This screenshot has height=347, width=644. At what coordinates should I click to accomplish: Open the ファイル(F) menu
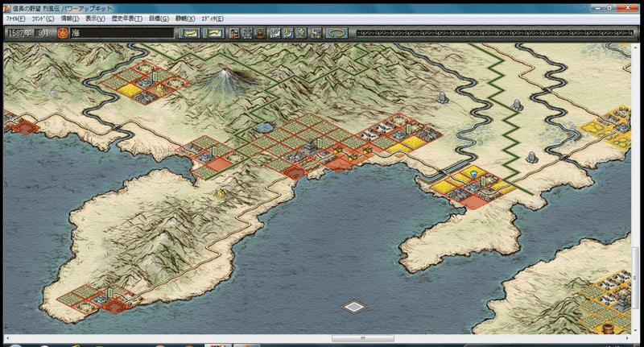pyautogui.click(x=15, y=19)
